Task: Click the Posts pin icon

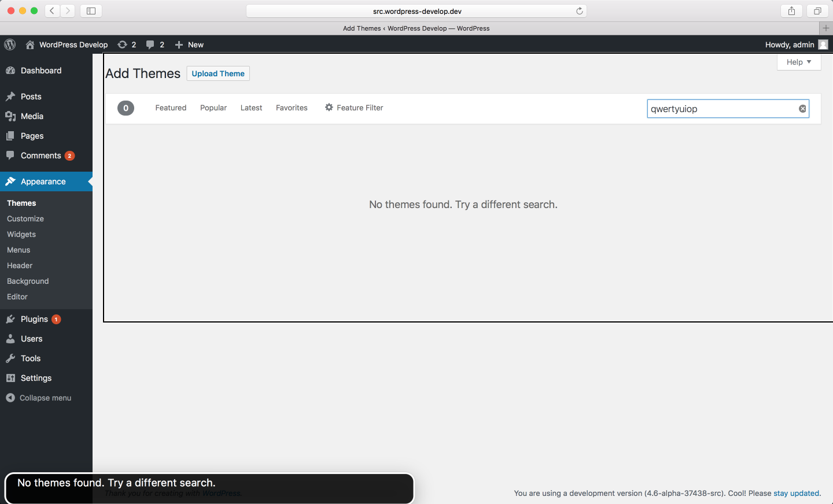Action: pos(10,97)
